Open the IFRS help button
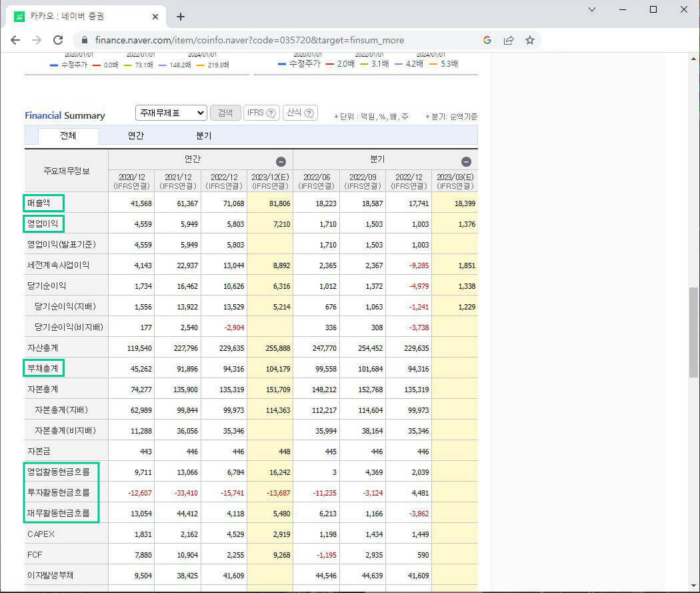Image resolution: width=700 pixels, height=593 pixels. (x=261, y=113)
